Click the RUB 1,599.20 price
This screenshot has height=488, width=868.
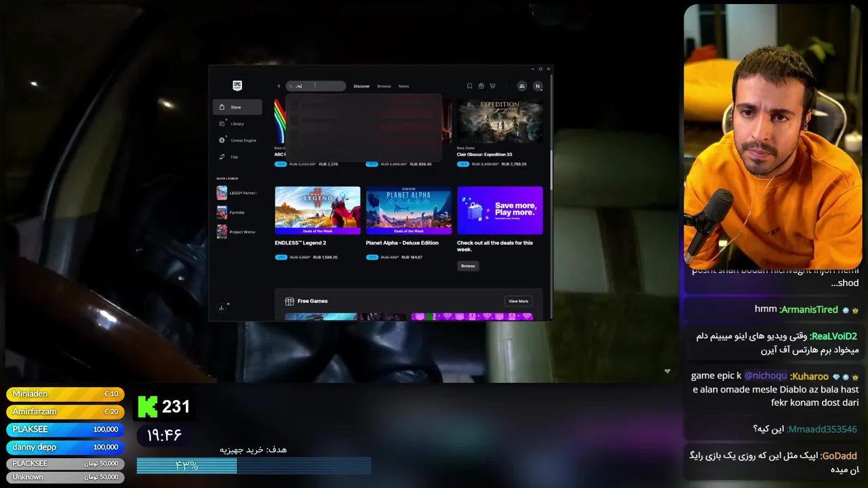(x=325, y=257)
